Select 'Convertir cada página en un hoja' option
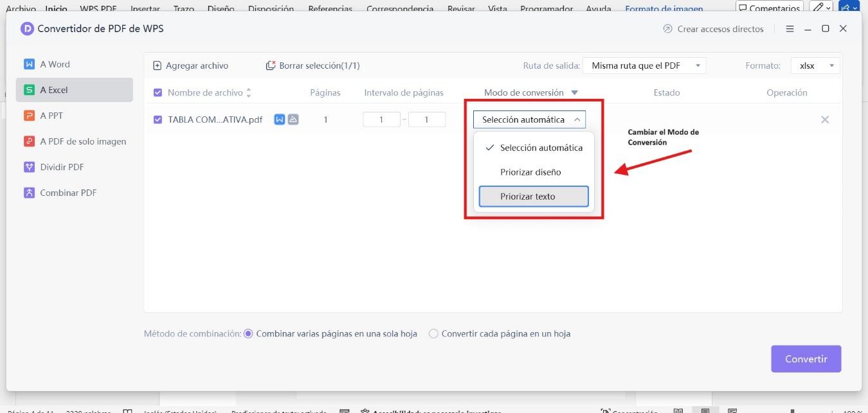 point(433,333)
